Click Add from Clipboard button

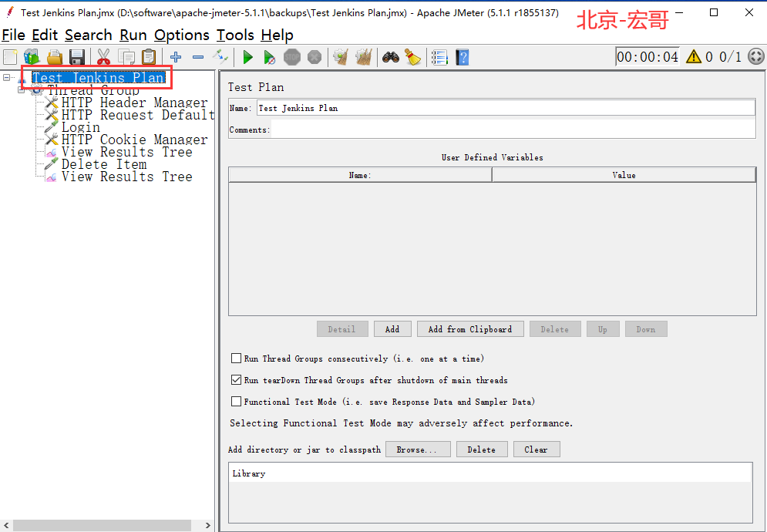[x=470, y=329]
